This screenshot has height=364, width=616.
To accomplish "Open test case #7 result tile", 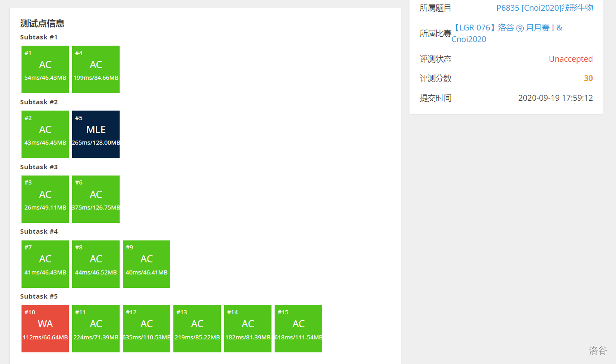I will click(x=45, y=264).
